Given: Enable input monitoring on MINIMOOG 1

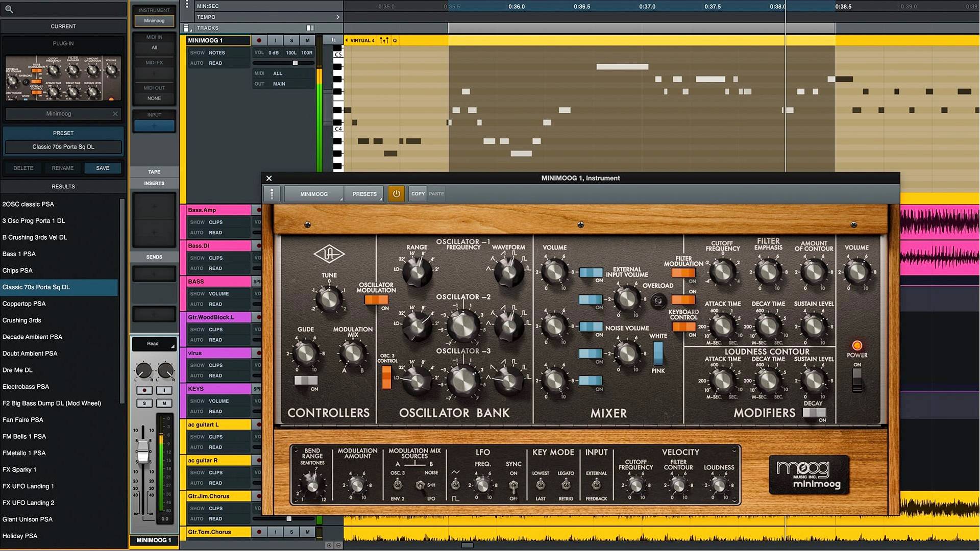Looking at the screenshot, I should pyautogui.click(x=275, y=40).
